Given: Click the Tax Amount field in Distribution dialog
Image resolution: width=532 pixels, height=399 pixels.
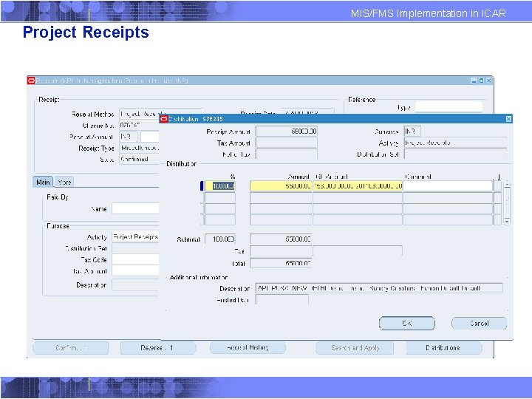Looking at the screenshot, I should (287, 143).
